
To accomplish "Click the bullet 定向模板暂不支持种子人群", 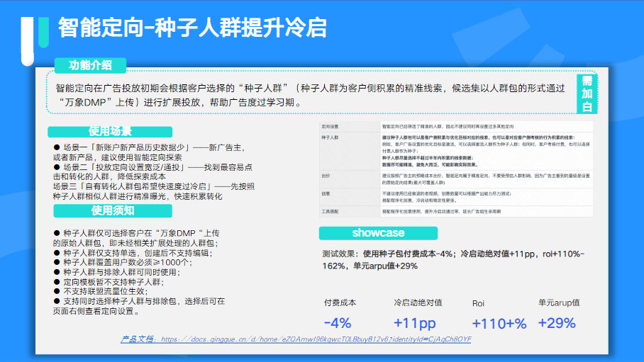I will click(x=109, y=283).
